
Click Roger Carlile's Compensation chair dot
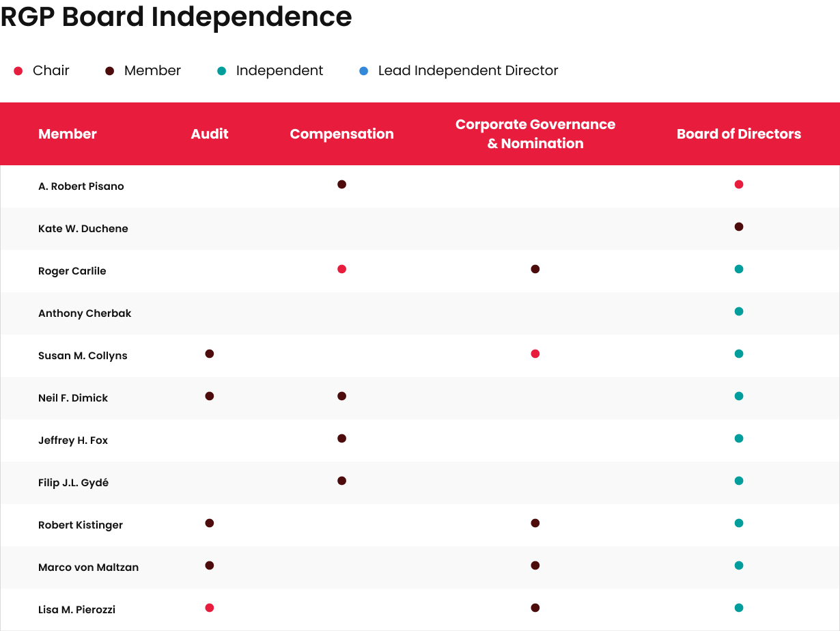pos(341,269)
